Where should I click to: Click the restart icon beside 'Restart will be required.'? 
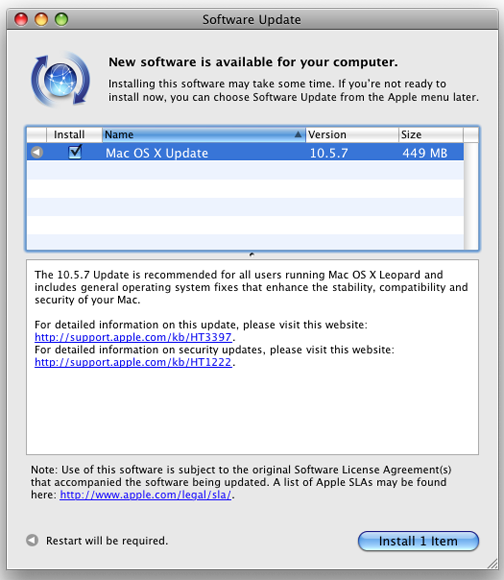tap(32, 540)
